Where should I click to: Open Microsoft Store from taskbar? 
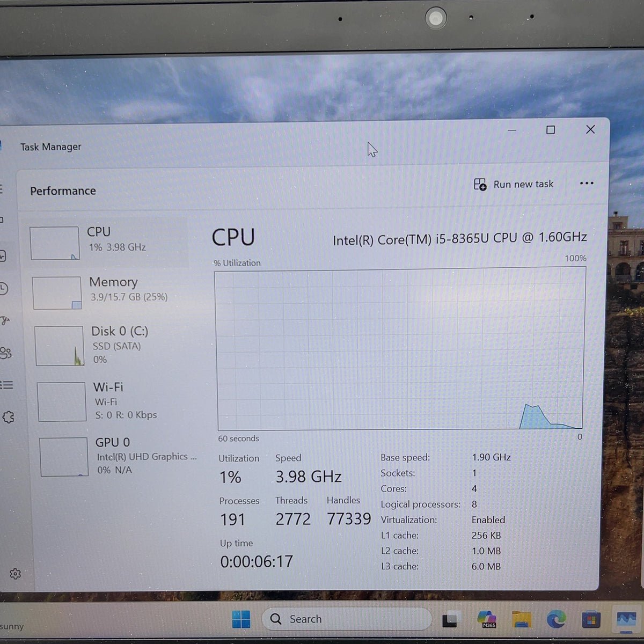pos(591,620)
